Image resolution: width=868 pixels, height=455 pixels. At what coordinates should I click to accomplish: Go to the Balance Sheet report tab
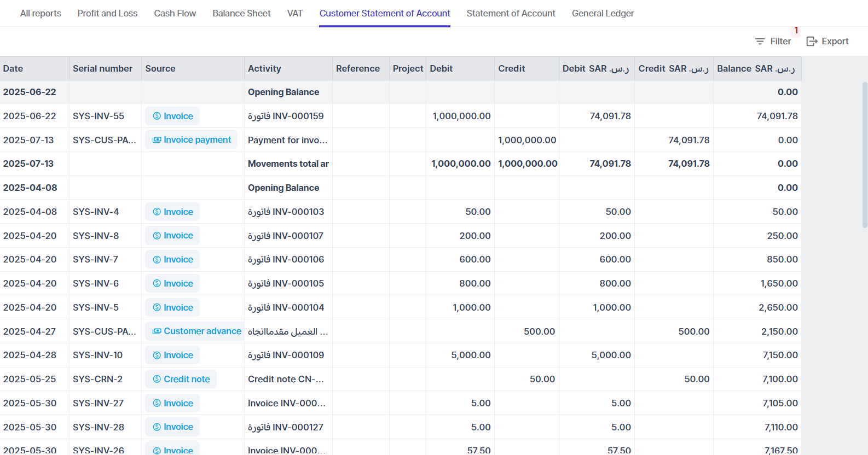click(241, 13)
